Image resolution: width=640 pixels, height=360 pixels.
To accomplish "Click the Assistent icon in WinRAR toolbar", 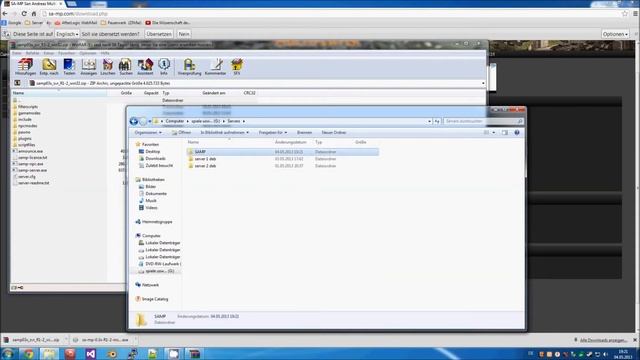I will pyautogui.click(x=145, y=67).
